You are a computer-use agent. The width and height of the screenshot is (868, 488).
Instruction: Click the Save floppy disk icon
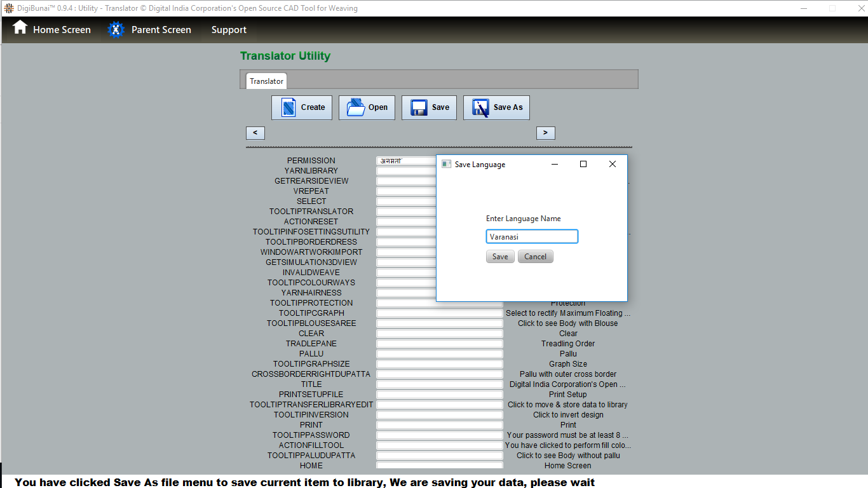click(x=419, y=107)
